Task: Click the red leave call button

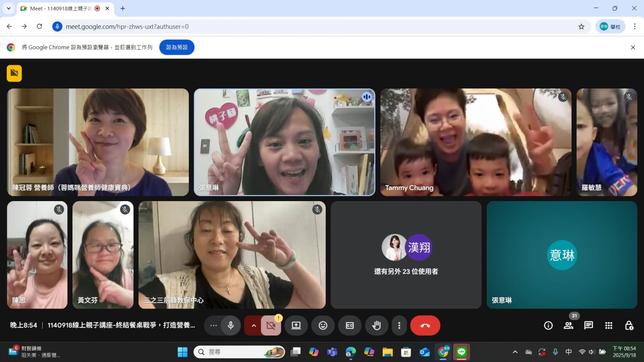Action: [x=425, y=325]
